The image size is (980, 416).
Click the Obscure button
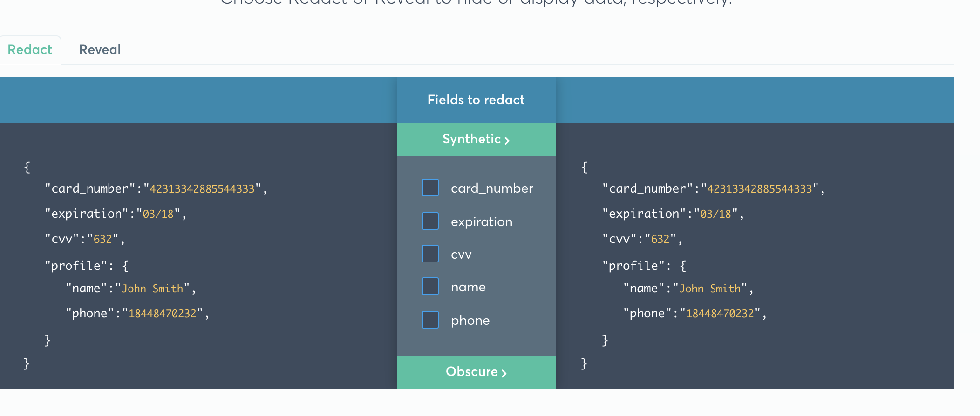tap(476, 372)
